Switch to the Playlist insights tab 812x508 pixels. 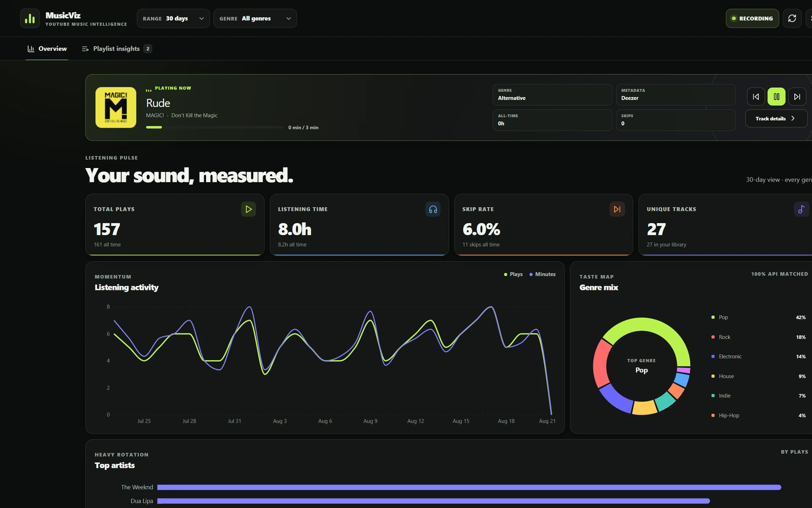click(x=117, y=49)
